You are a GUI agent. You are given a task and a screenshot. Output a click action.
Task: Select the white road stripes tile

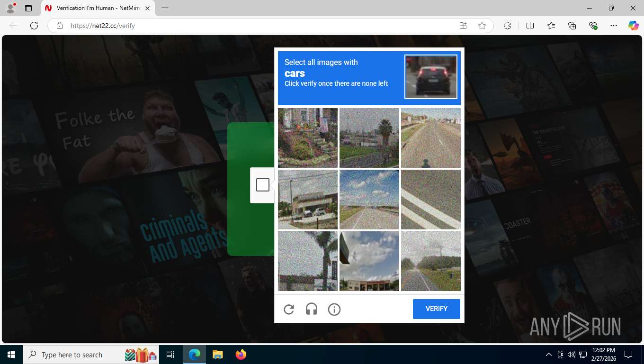(x=431, y=200)
